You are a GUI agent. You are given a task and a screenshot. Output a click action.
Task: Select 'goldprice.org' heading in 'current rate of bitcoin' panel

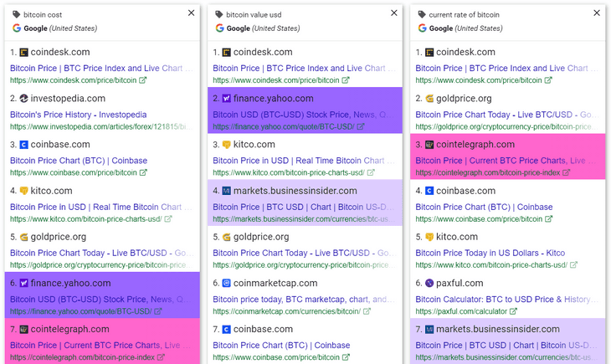464,98
